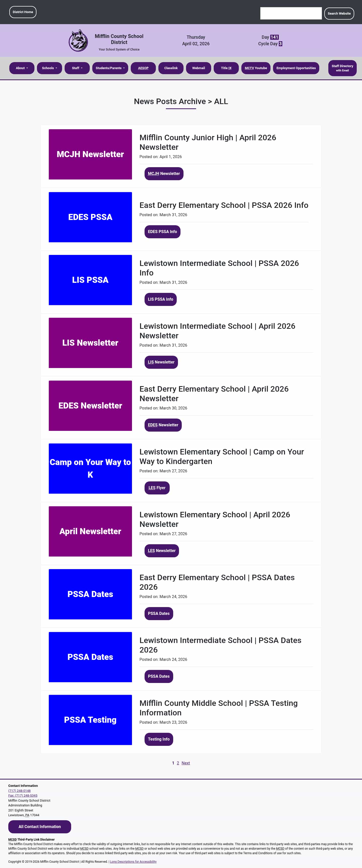Image resolution: width=362 pixels, height=868 pixels.
Task: Click the Testing Info button
Action: coord(158,739)
